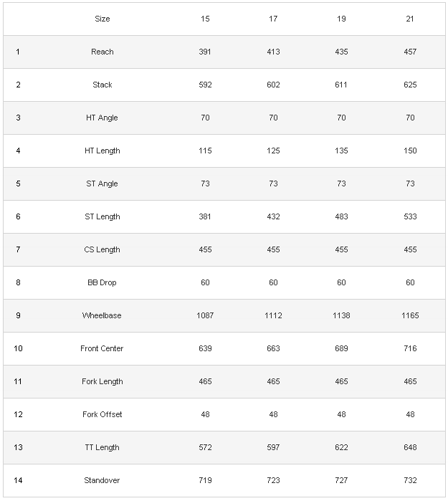Select the Standover row label
448x501 pixels.
tap(103, 480)
